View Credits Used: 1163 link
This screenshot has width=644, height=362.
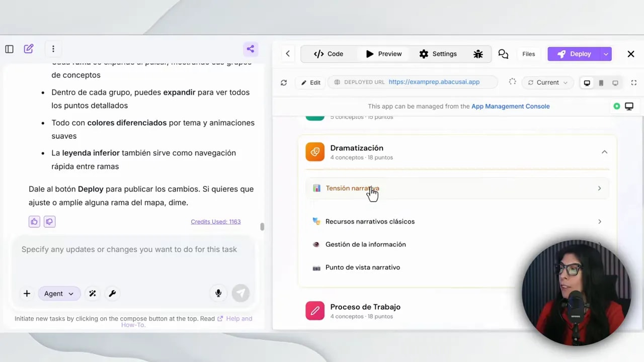(215, 221)
